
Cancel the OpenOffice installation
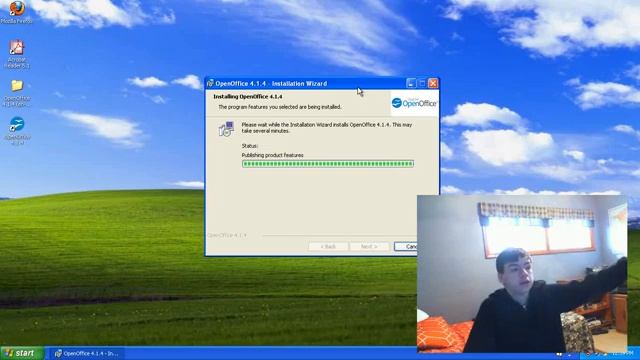(406, 247)
